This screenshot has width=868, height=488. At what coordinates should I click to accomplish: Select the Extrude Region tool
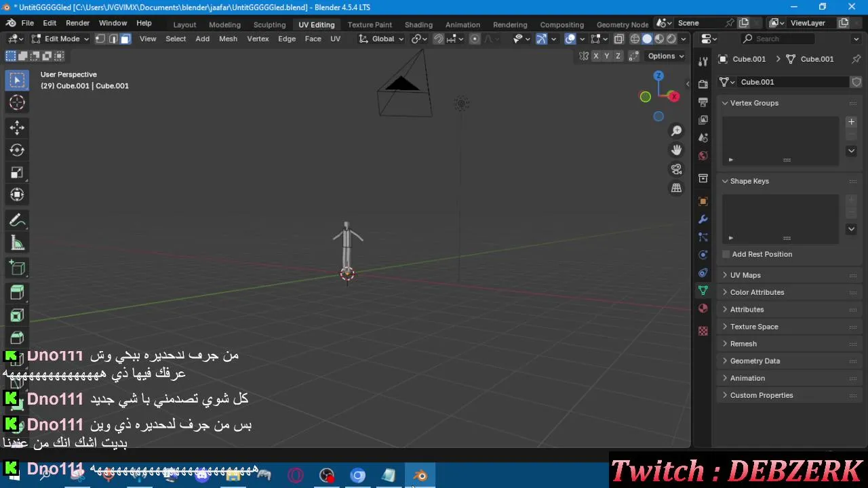pyautogui.click(x=17, y=293)
